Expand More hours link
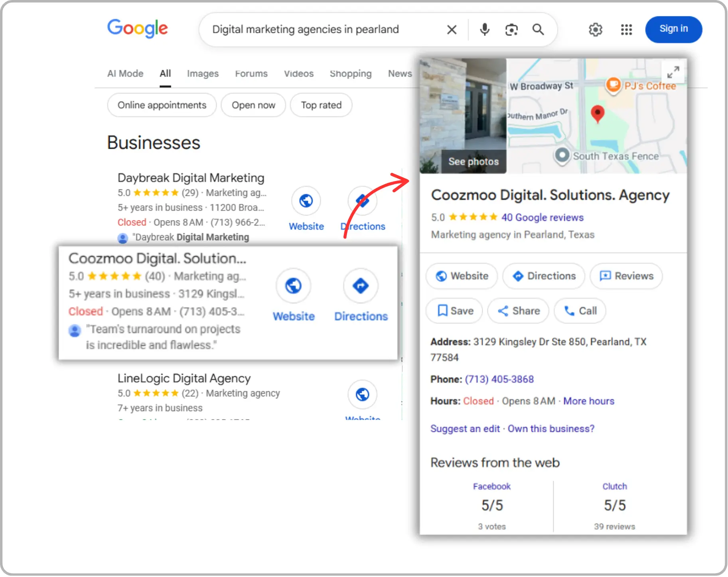Viewport: 728px width, 577px height. click(x=589, y=401)
